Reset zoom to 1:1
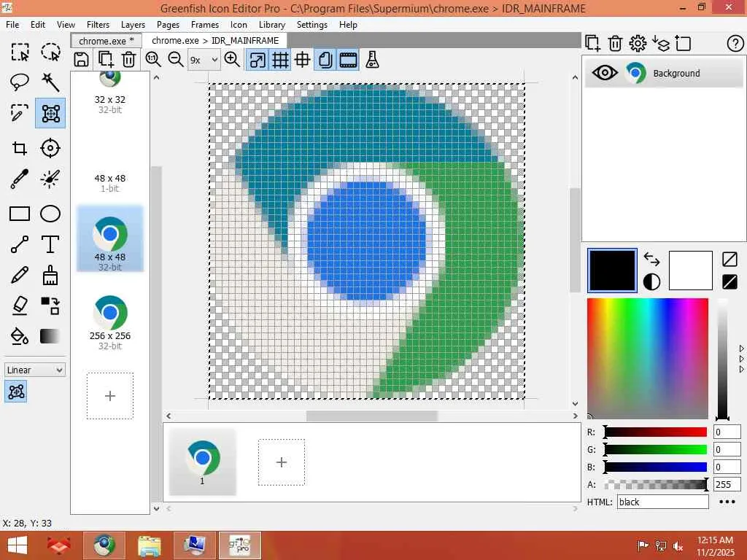The height and width of the screenshot is (560, 747). (153, 60)
